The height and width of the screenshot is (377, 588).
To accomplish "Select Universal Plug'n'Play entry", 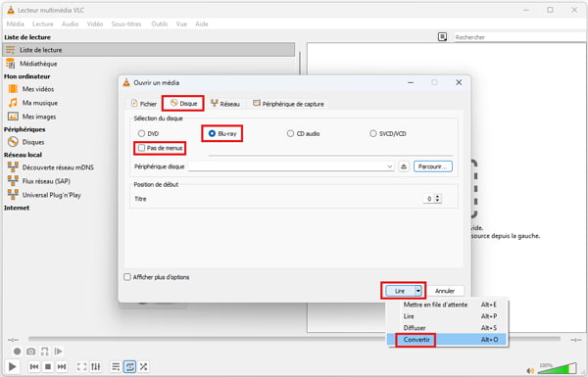I will 51,195.
